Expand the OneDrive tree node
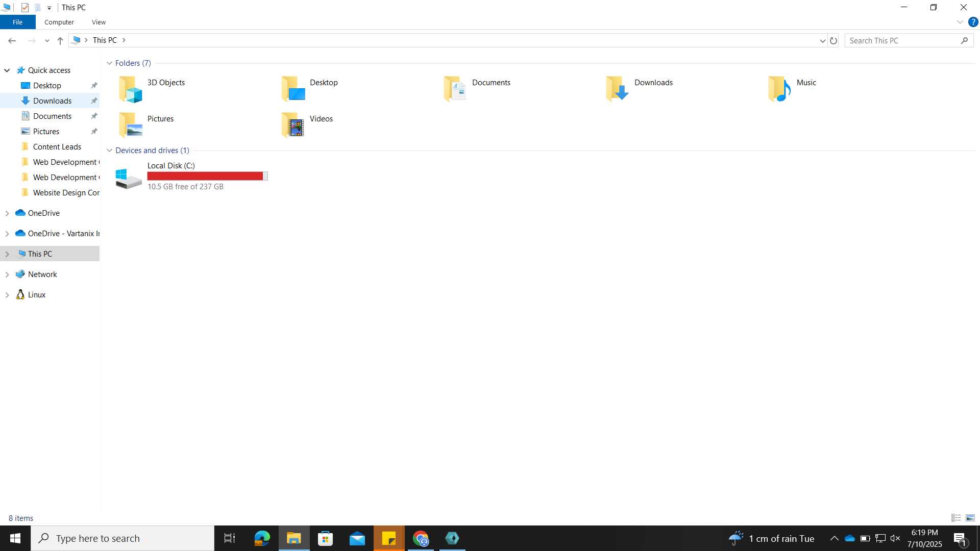 pos(7,213)
